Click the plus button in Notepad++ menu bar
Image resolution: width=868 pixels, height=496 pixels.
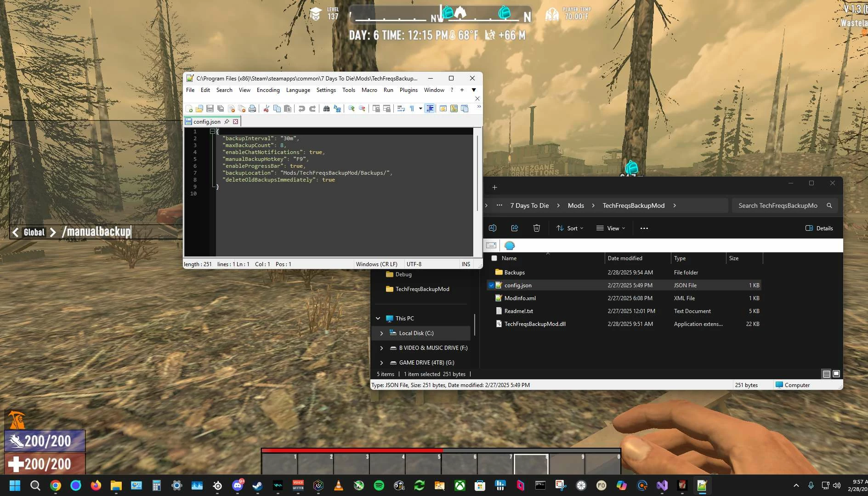pos(462,90)
